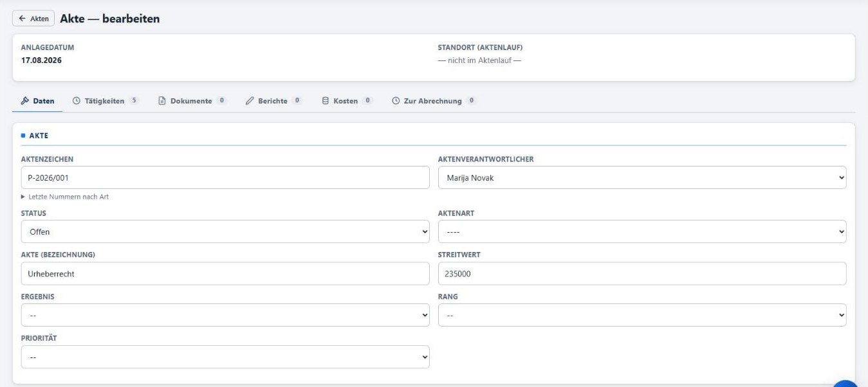Open the Priorität dropdown

225,357
